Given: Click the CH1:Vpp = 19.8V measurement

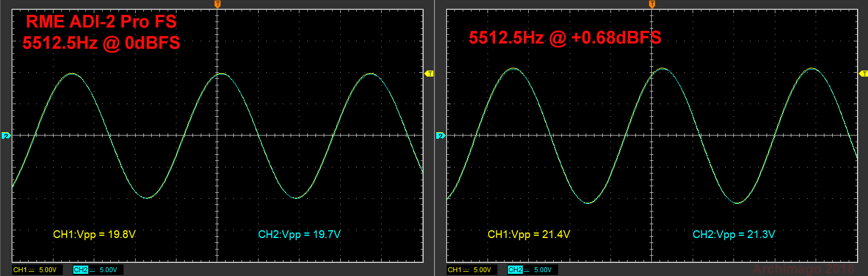Looking at the screenshot, I should (x=94, y=235).
